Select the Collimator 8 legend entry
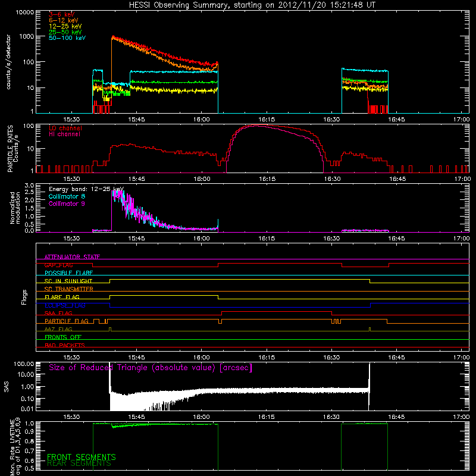This screenshot has height=476, width=476. click(x=67, y=196)
